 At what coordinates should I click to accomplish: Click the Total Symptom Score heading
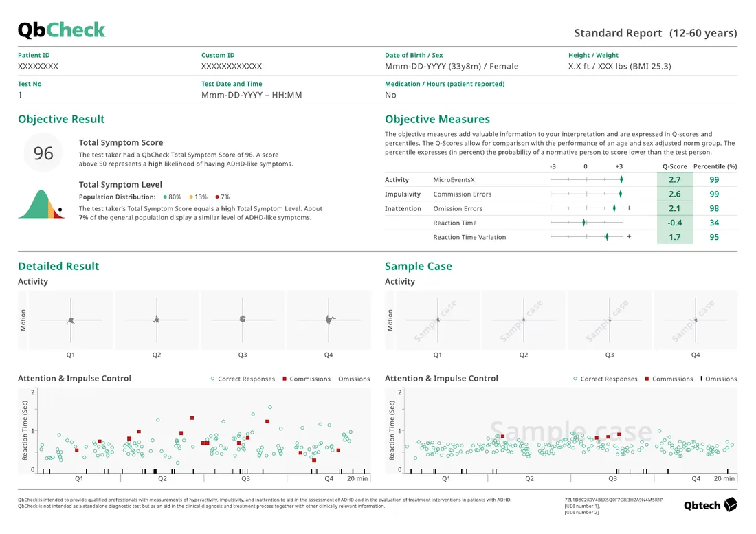[x=121, y=142]
